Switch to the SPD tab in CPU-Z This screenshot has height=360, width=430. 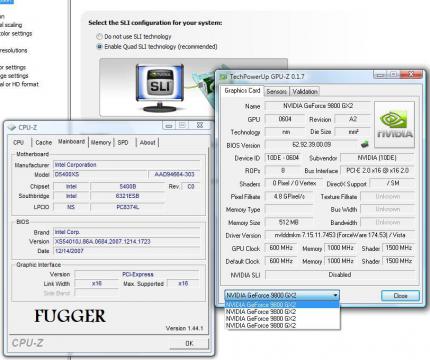coord(123,142)
